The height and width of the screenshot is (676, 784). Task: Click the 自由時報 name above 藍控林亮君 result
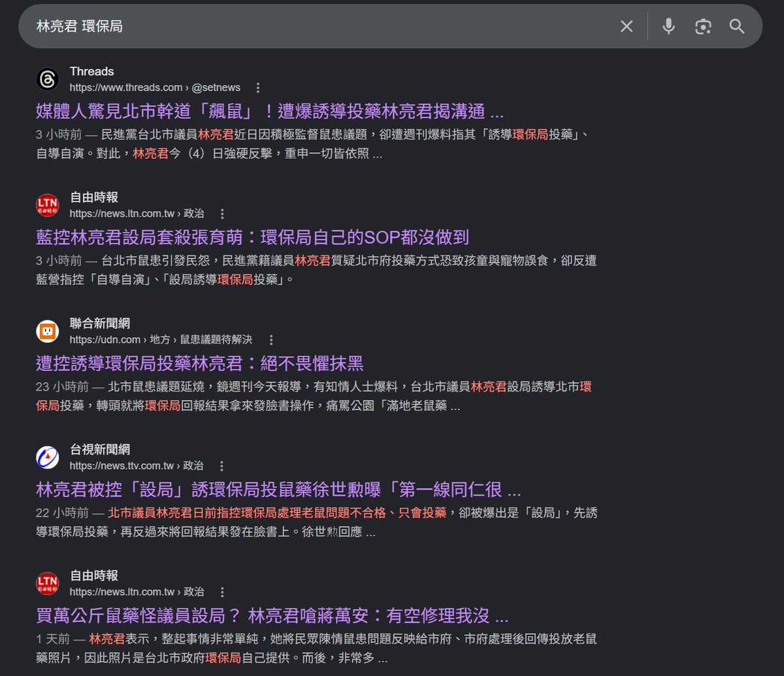[94, 197]
